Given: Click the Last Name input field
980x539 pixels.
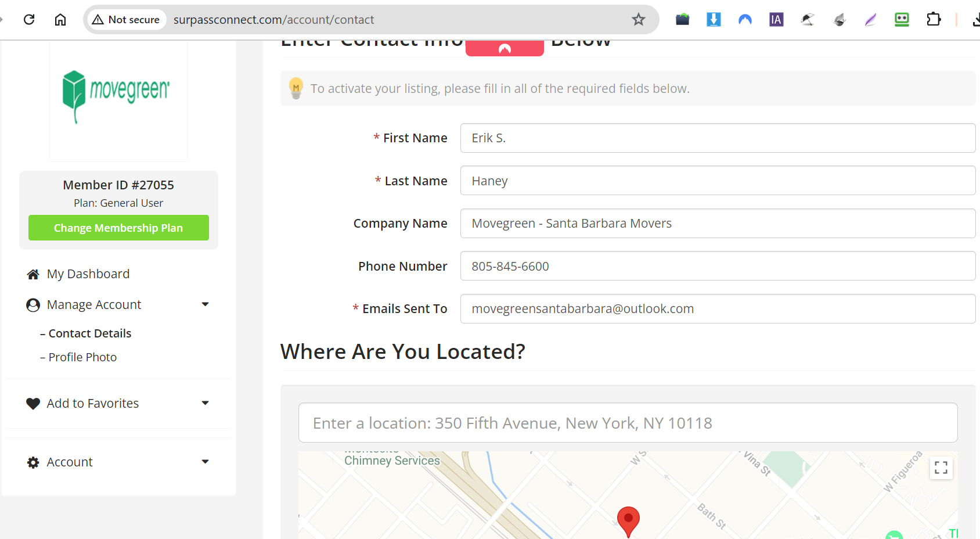Looking at the screenshot, I should (718, 181).
